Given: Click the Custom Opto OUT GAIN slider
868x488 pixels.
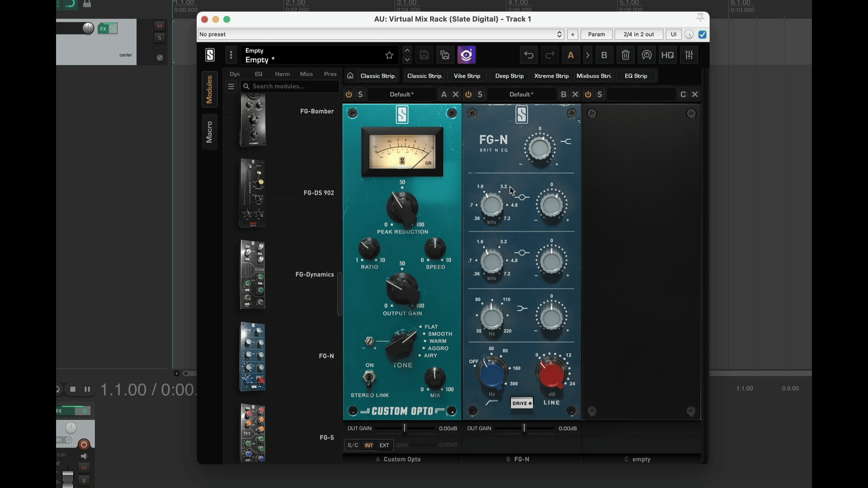Looking at the screenshot, I should pos(405,428).
